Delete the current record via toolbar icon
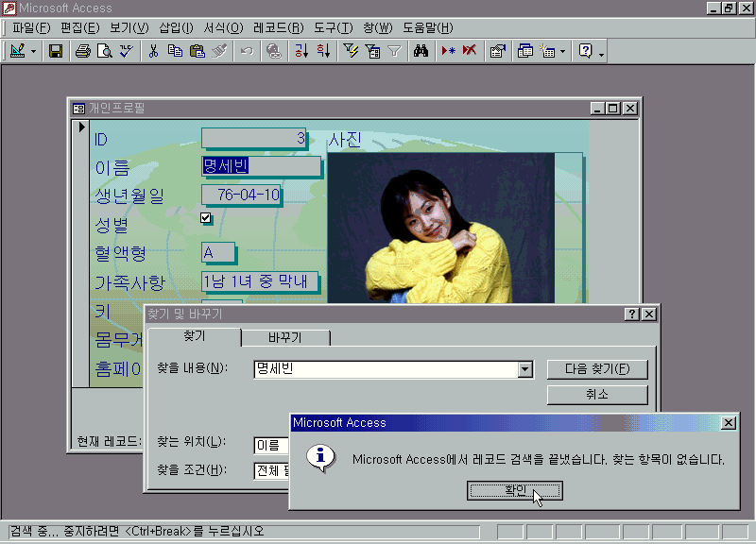The width and height of the screenshot is (756, 544). (x=470, y=51)
